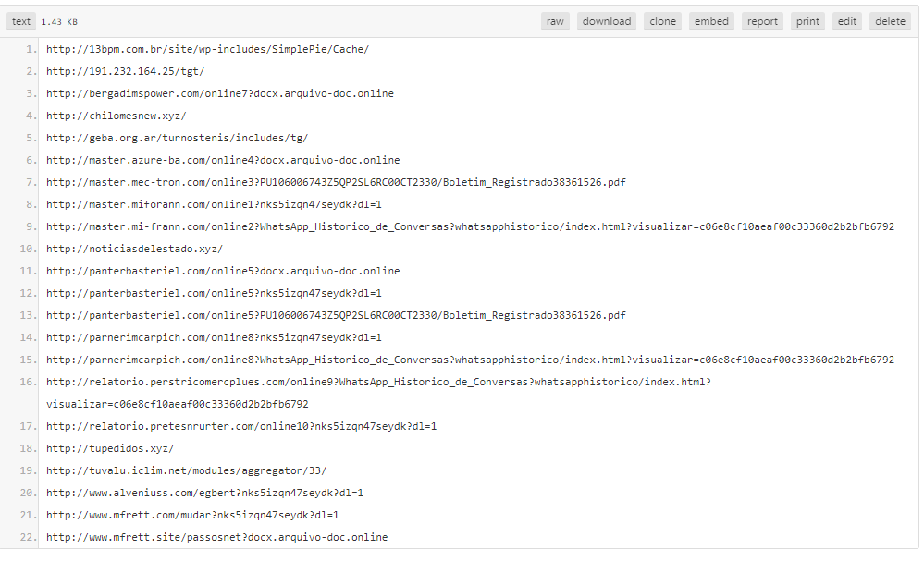Click line number 22 in gutter
Screen dimensions: 924x561
tap(28, 538)
